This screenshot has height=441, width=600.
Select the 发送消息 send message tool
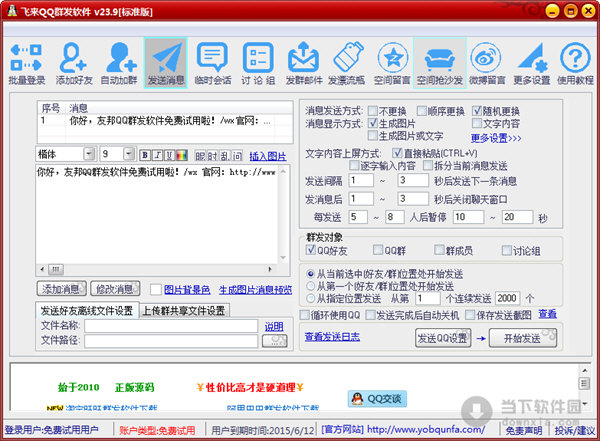click(166, 64)
